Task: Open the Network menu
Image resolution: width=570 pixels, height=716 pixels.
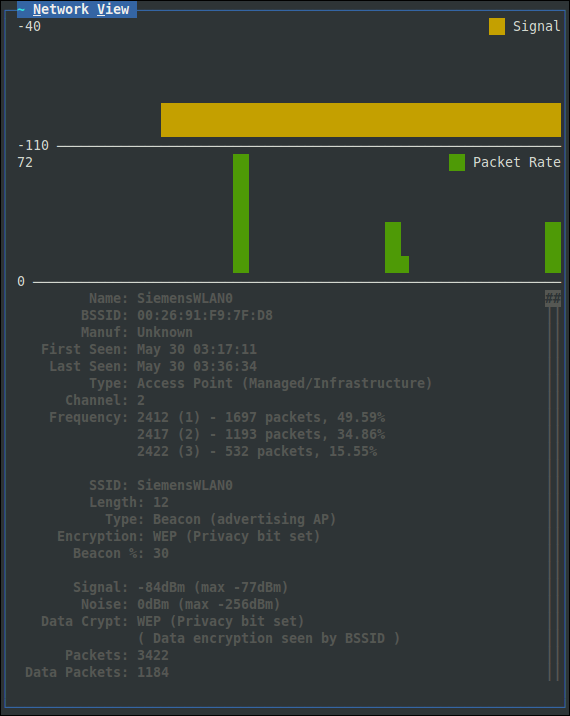Action: [61, 9]
